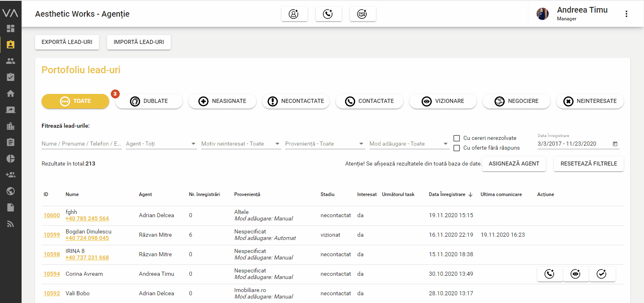The width and height of the screenshot is (644, 303).
Task: Click the EXPORTĂ LEAD-URI button
Action: (67, 42)
